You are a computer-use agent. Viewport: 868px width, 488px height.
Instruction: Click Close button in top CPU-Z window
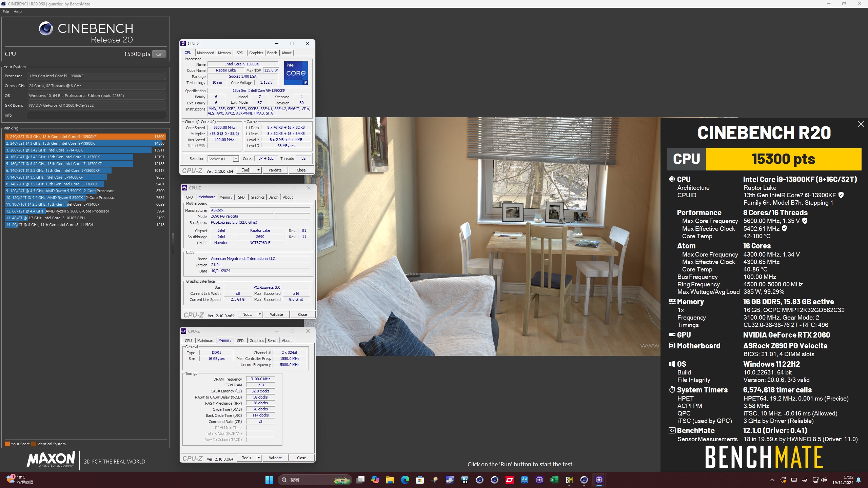[301, 170]
